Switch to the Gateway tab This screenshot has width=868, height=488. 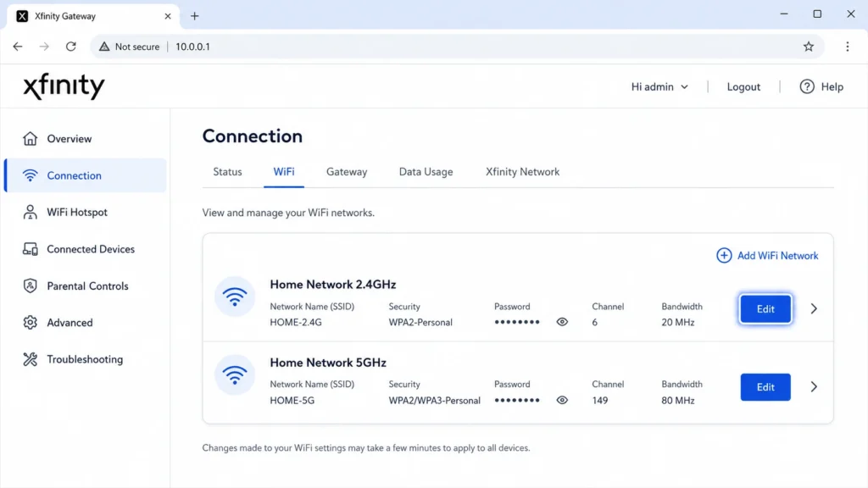[347, 171]
